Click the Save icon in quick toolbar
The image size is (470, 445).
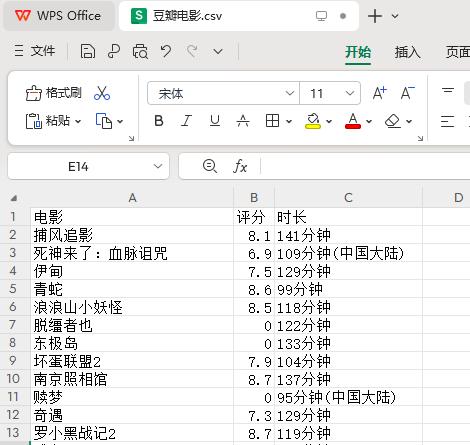88,52
